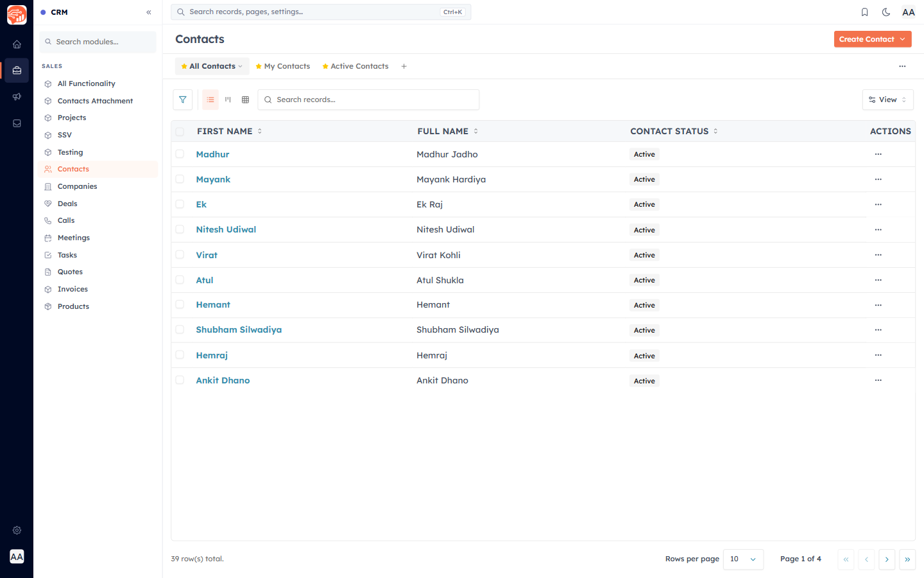This screenshot has height=578, width=924.
Task: Open the inbox icon in left rail
Action: [17, 123]
